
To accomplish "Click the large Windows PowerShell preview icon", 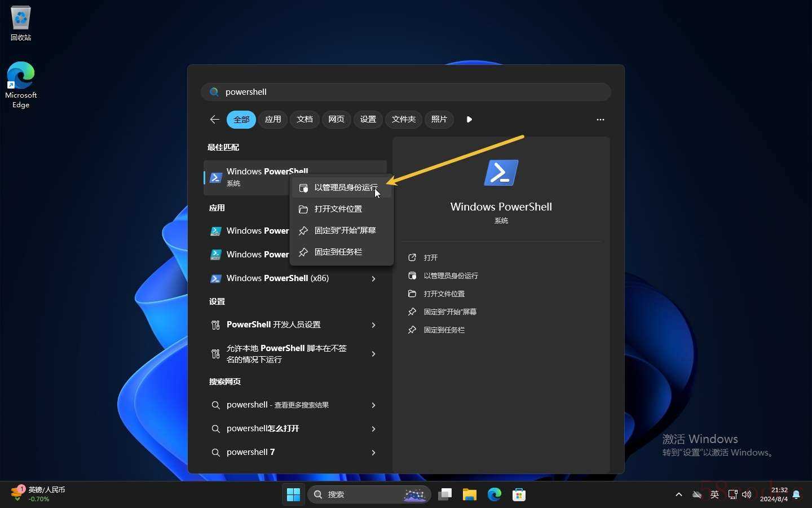I will [x=501, y=173].
